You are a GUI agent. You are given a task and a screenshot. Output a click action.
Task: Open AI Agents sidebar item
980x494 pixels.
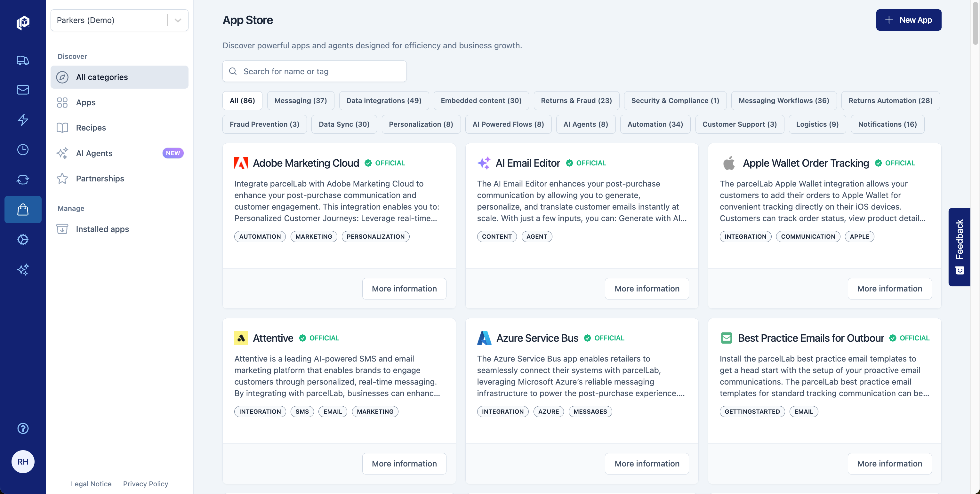pos(94,153)
